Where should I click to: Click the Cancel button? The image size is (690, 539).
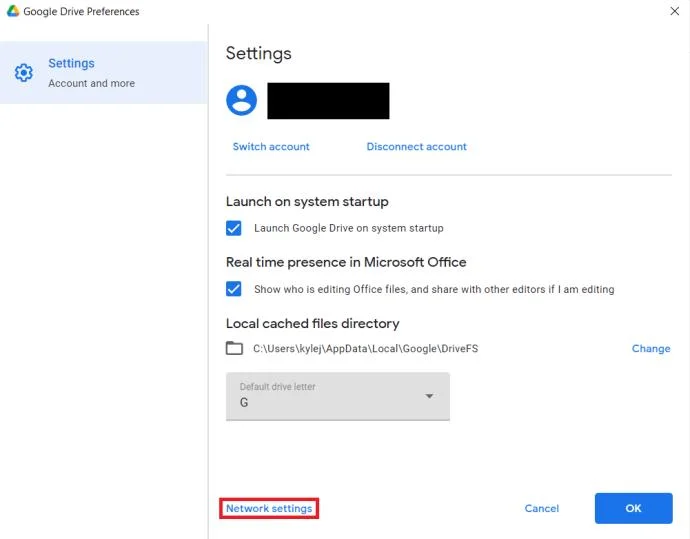click(x=541, y=508)
